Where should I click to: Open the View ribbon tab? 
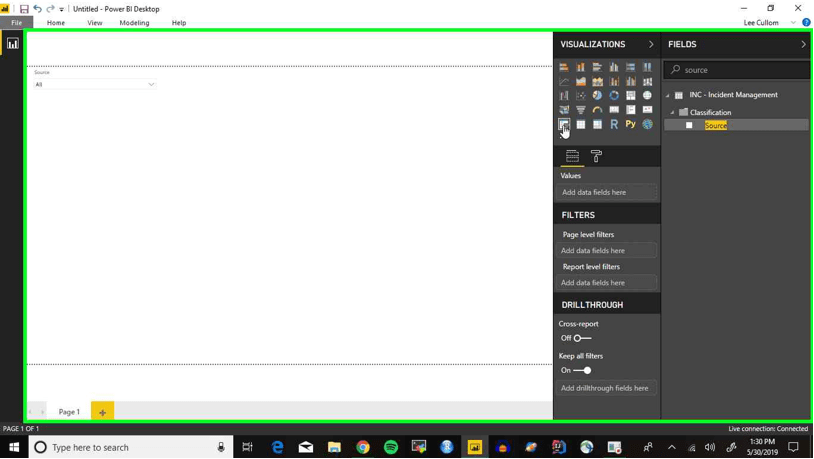[x=94, y=23]
